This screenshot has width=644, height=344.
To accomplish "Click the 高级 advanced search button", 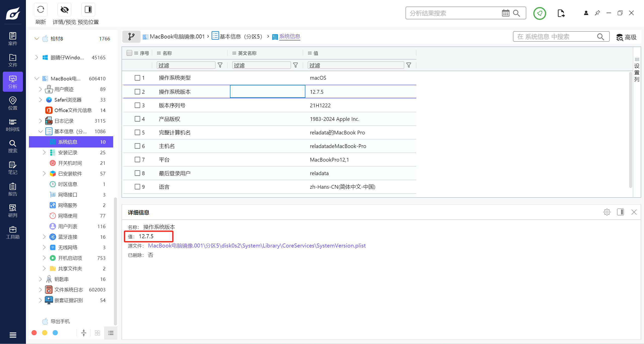I will click(x=626, y=37).
